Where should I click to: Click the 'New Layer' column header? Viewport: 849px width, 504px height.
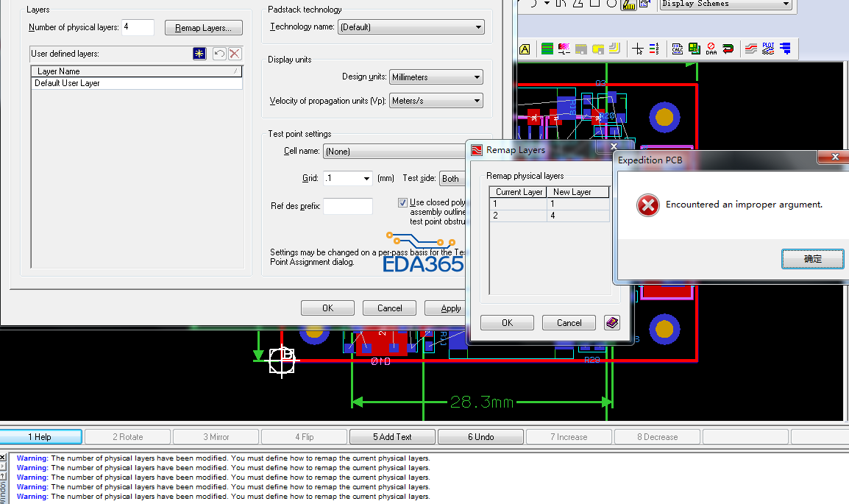[x=578, y=192]
